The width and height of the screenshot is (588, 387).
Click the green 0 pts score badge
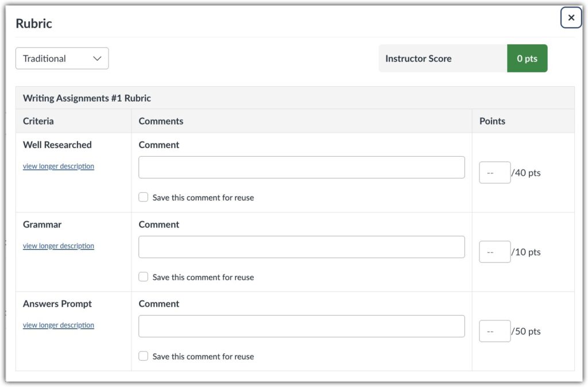pyautogui.click(x=527, y=58)
